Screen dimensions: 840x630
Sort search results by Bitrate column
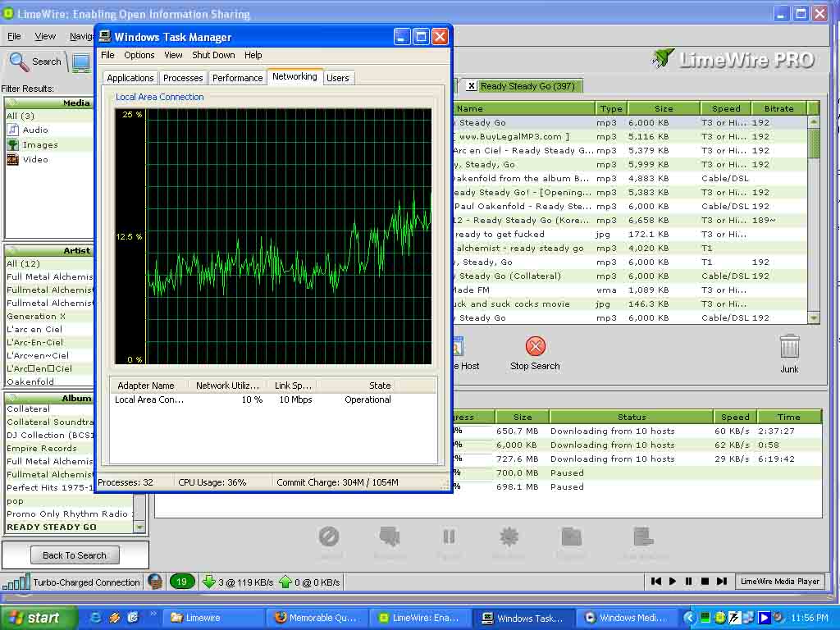pyautogui.click(x=779, y=108)
